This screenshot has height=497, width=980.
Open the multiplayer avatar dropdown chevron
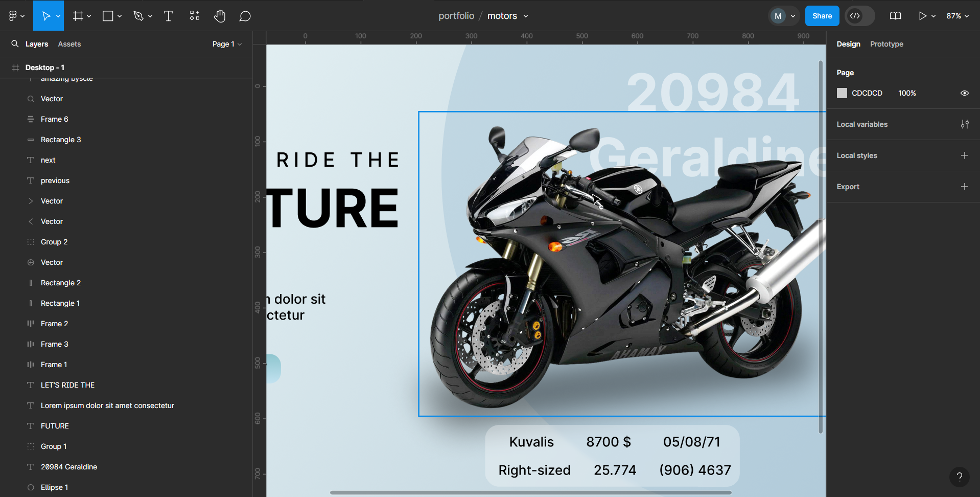(x=793, y=16)
